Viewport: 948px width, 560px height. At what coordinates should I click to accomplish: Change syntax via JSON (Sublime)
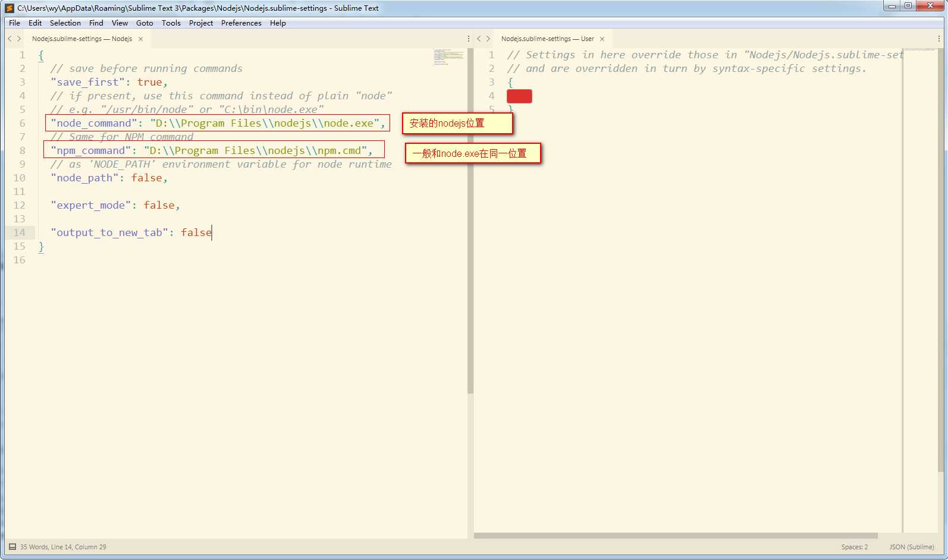[x=912, y=547]
